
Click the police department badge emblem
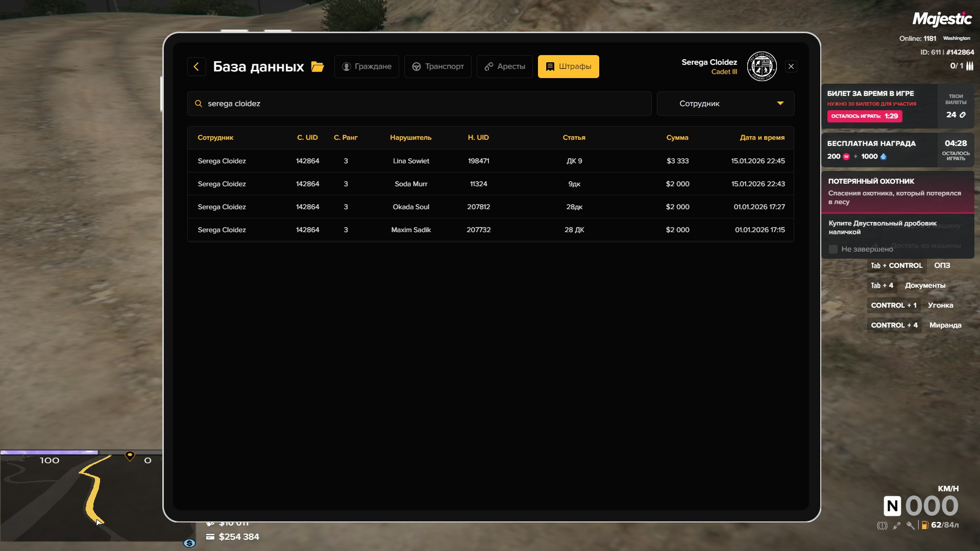pos(762,66)
